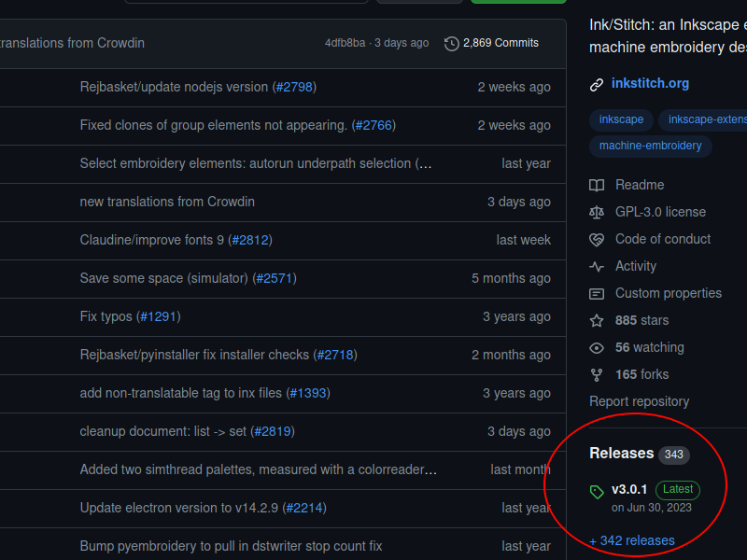747x560 pixels.
Task: Select the 'machine-embroidery' topic tag
Action: click(x=650, y=146)
